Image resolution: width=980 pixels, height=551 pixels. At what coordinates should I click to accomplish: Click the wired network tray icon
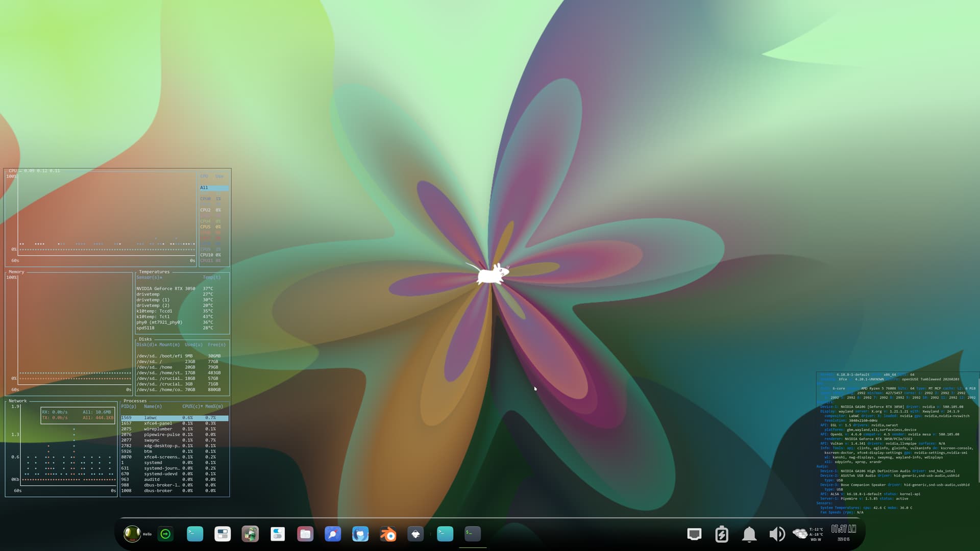click(x=694, y=534)
